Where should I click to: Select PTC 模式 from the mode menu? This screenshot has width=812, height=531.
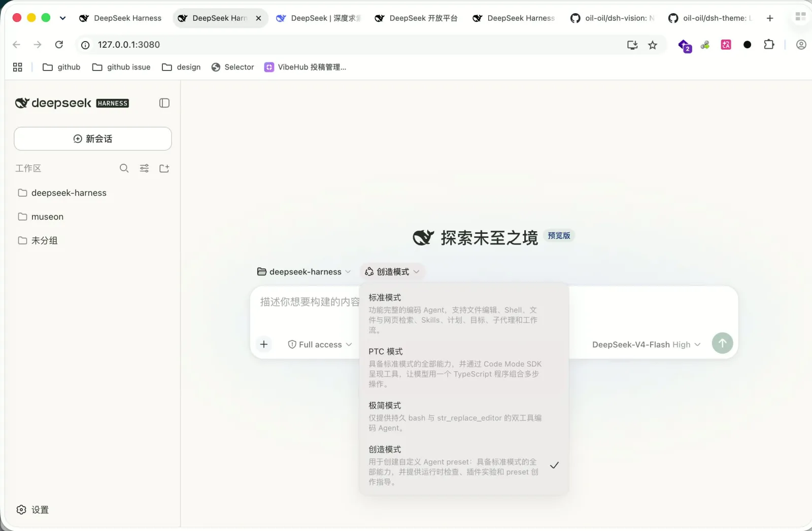[x=463, y=367]
